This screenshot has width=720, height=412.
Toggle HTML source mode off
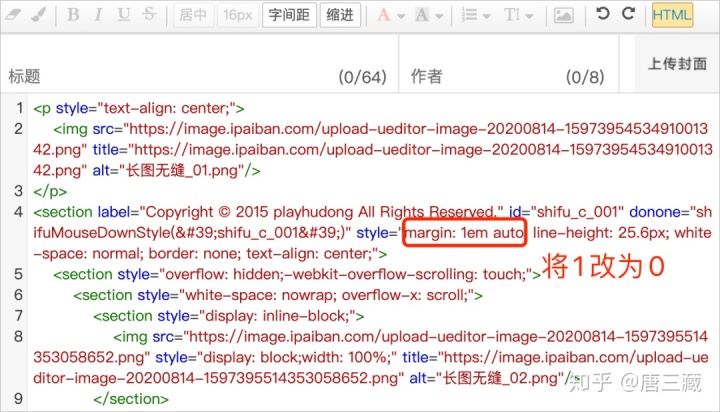tap(672, 15)
